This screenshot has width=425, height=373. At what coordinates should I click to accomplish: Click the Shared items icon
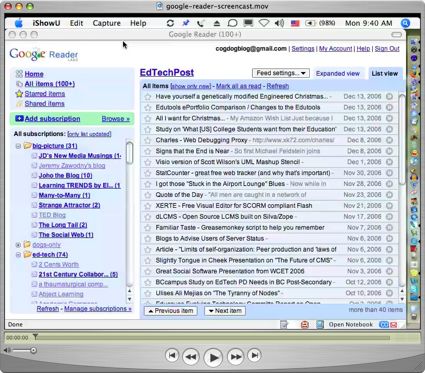[19, 104]
